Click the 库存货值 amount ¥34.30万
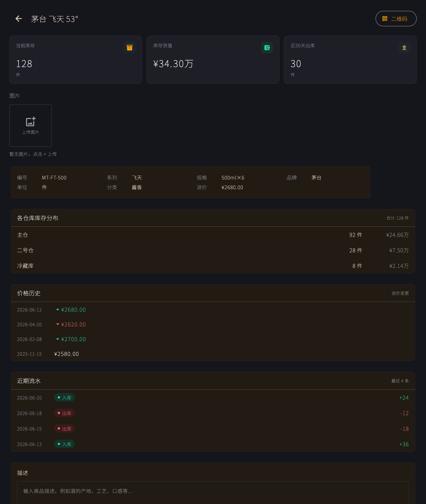Viewport: 426px width, 504px height. (x=173, y=64)
